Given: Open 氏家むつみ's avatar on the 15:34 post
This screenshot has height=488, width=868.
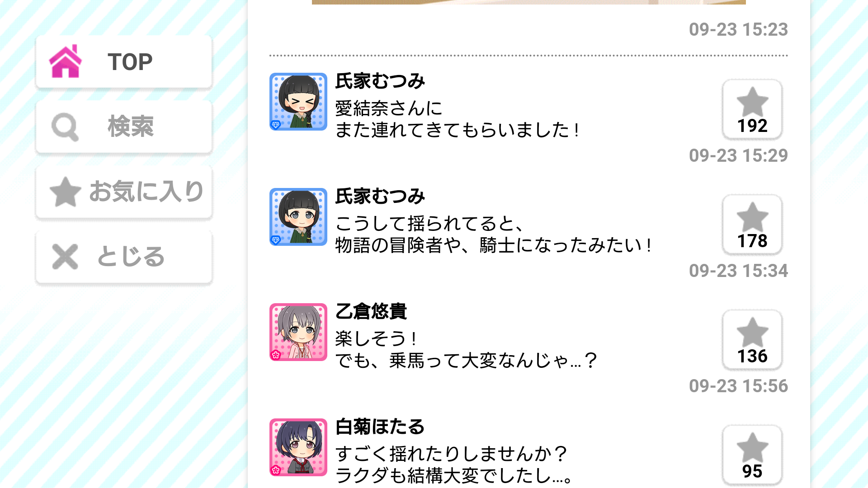Looking at the screenshot, I should pyautogui.click(x=298, y=217).
